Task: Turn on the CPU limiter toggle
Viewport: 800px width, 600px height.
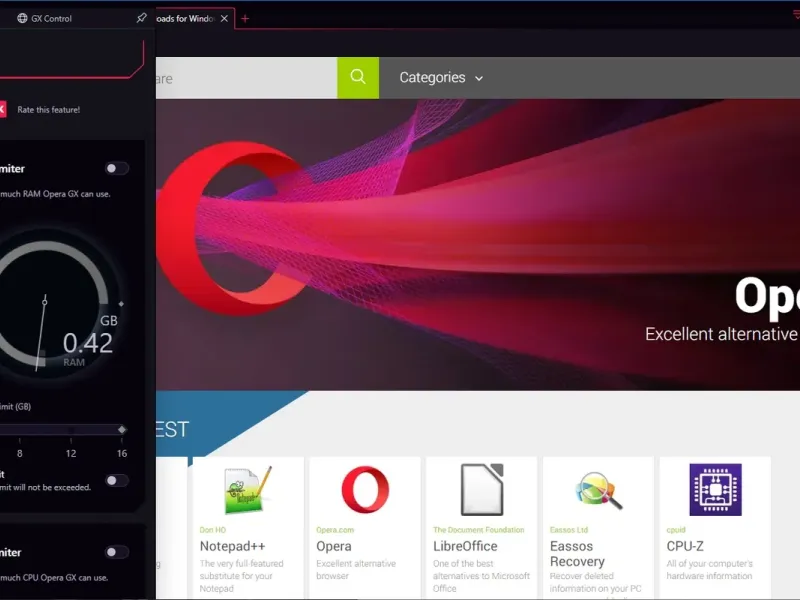Action: pyautogui.click(x=117, y=552)
